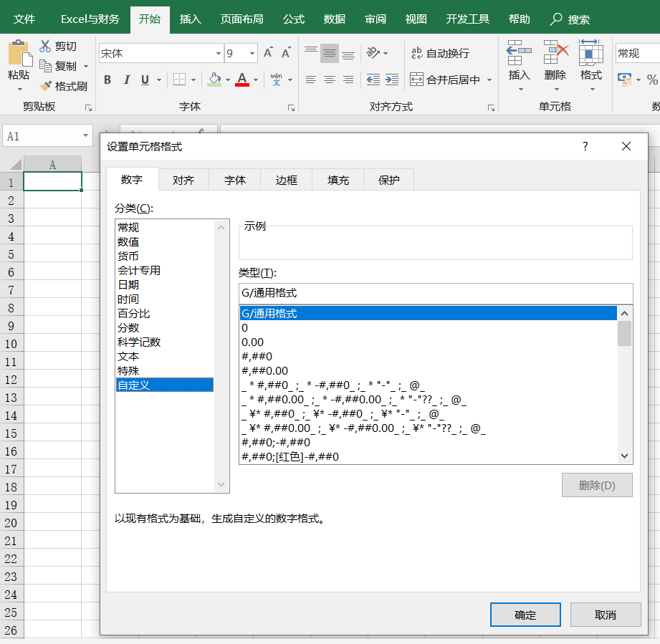Switch to the 对齐 dialog tab
Viewport: 660px width, 644px height.
(183, 180)
